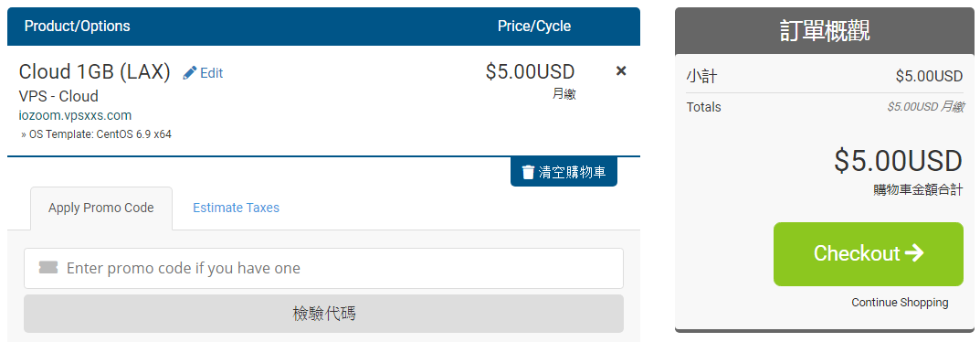The height and width of the screenshot is (342, 980).
Task: Click the arrow icon on Checkout button
Action: click(x=913, y=253)
